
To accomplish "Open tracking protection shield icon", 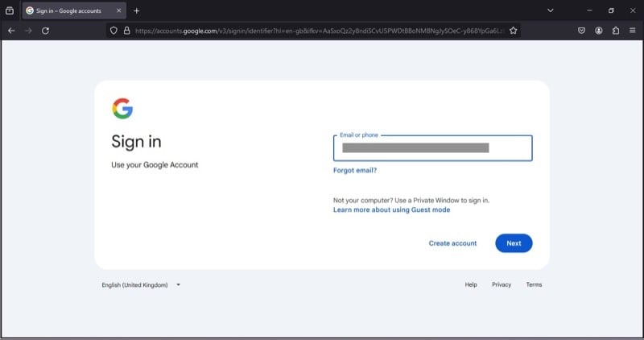I will pyautogui.click(x=114, y=31).
